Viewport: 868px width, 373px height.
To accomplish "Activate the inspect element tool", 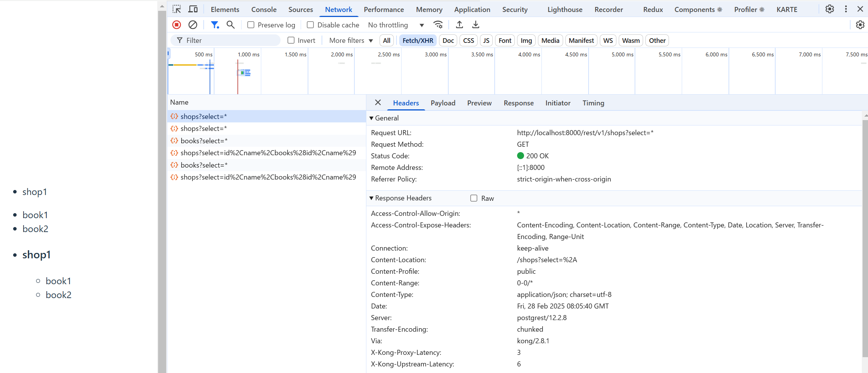I will (x=177, y=8).
